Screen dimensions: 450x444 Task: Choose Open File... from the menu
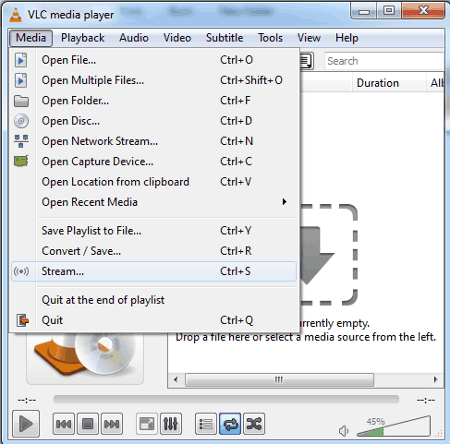(154, 60)
